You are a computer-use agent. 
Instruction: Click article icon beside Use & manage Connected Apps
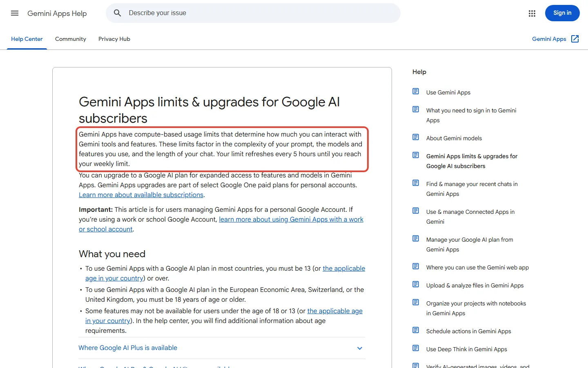pyautogui.click(x=416, y=211)
